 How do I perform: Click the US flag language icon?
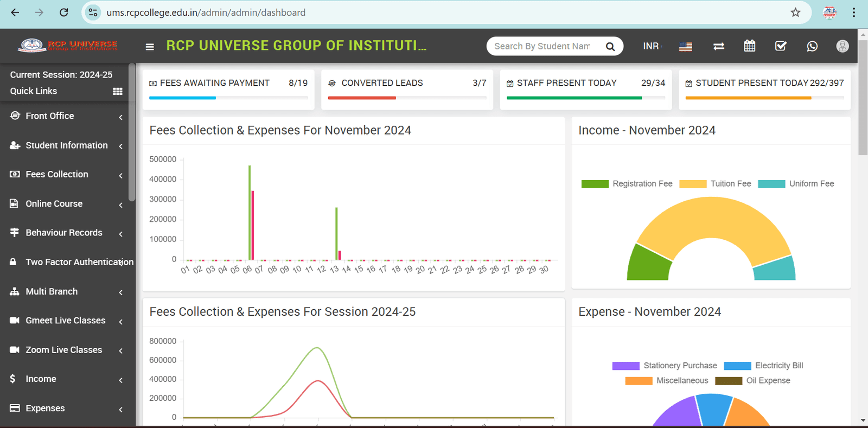point(686,47)
